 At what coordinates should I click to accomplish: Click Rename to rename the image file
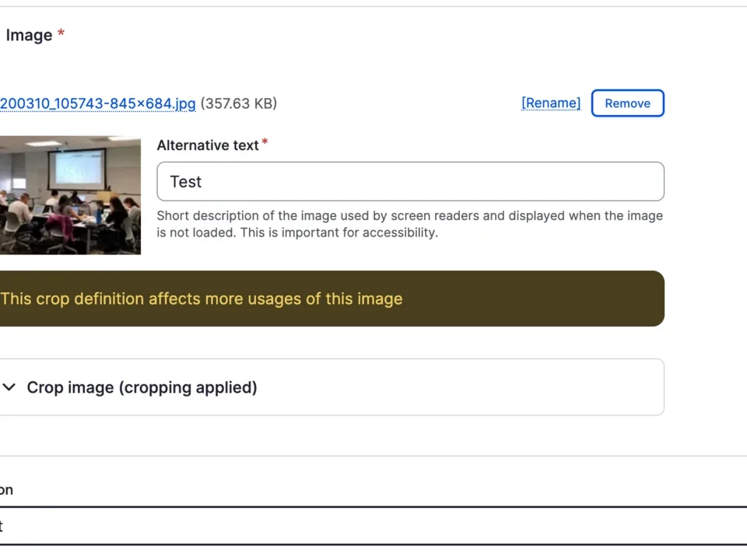click(551, 103)
